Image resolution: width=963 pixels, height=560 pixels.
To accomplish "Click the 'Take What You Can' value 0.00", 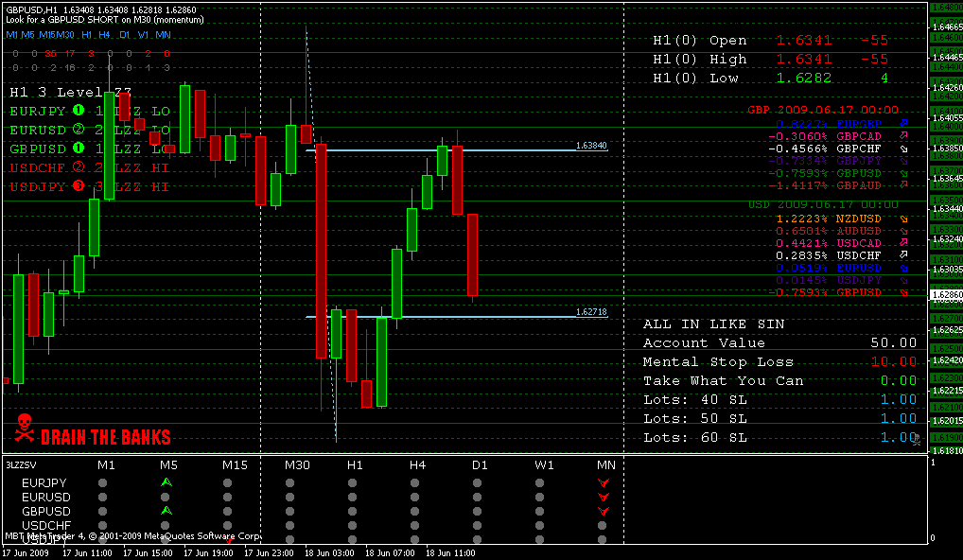I will point(899,380).
